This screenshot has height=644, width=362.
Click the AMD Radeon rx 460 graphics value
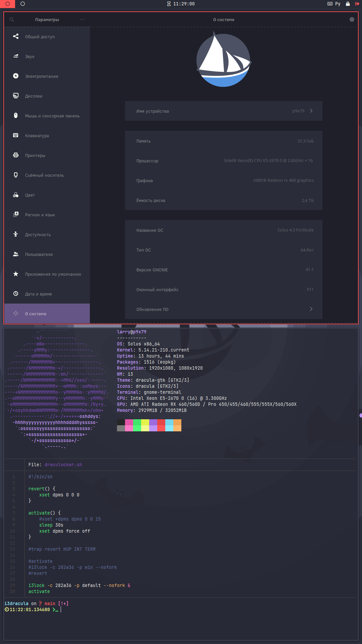click(x=284, y=180)
